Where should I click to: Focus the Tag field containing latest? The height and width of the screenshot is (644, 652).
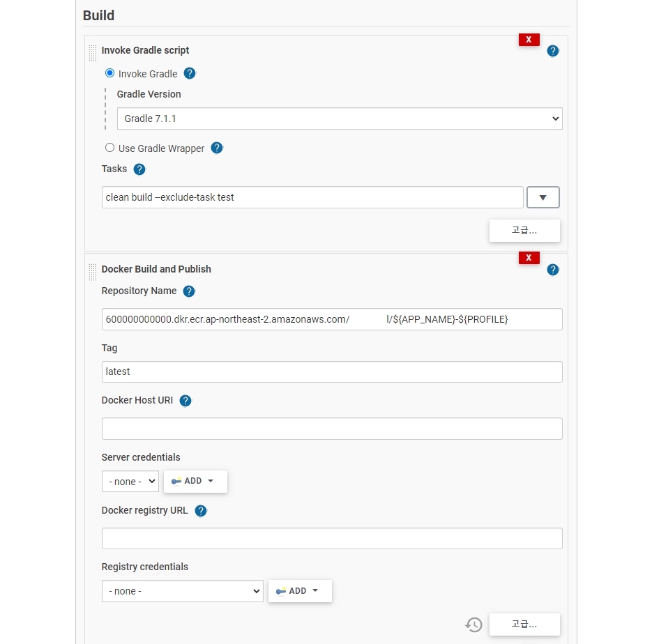tap(332, 371)
